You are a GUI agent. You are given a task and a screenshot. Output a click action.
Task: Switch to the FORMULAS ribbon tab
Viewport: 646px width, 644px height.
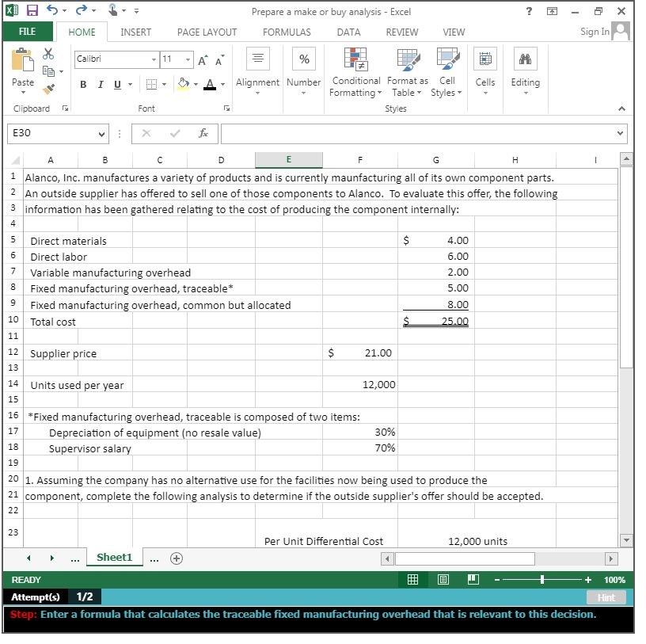[x=286, y=32]
